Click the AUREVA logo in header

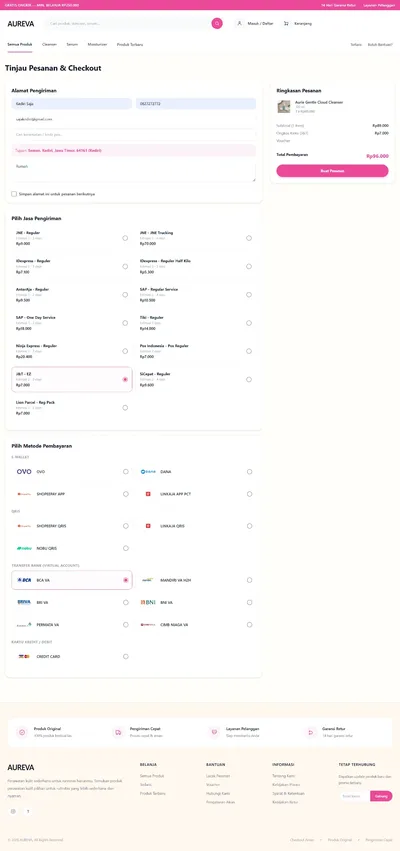(x=21, y=24)
